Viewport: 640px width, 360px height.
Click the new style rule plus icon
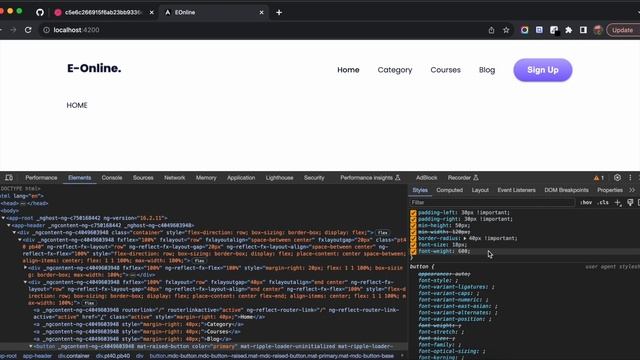pos(618,202)
